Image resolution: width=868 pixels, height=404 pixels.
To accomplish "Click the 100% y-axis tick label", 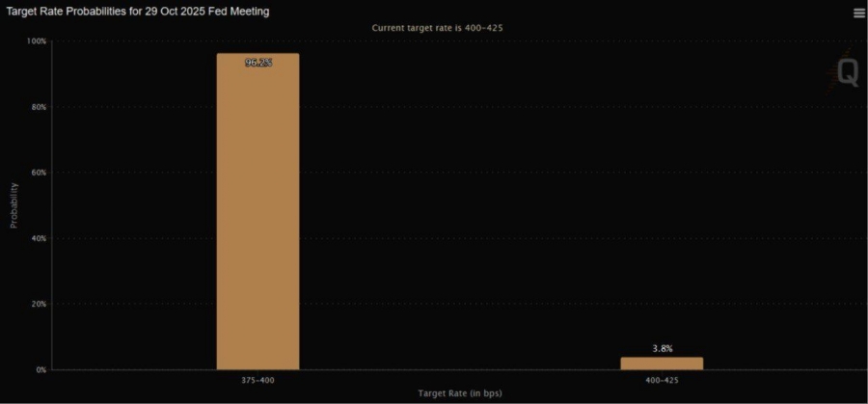I will coord(36,40).
